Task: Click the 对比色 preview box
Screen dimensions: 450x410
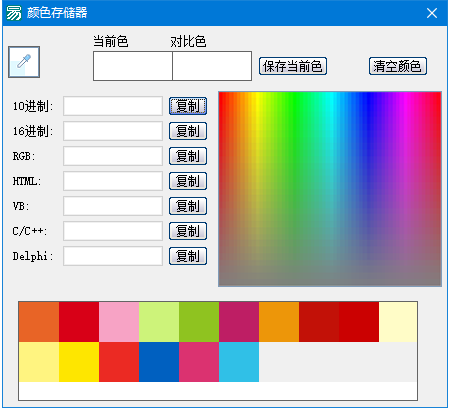Action: pos(212,66)
